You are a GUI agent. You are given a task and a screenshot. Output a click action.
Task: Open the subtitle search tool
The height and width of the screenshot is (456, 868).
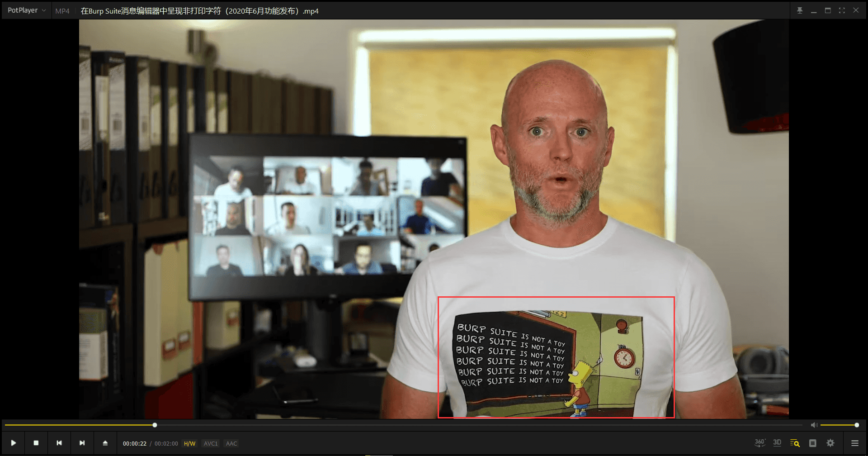point(795,443)
